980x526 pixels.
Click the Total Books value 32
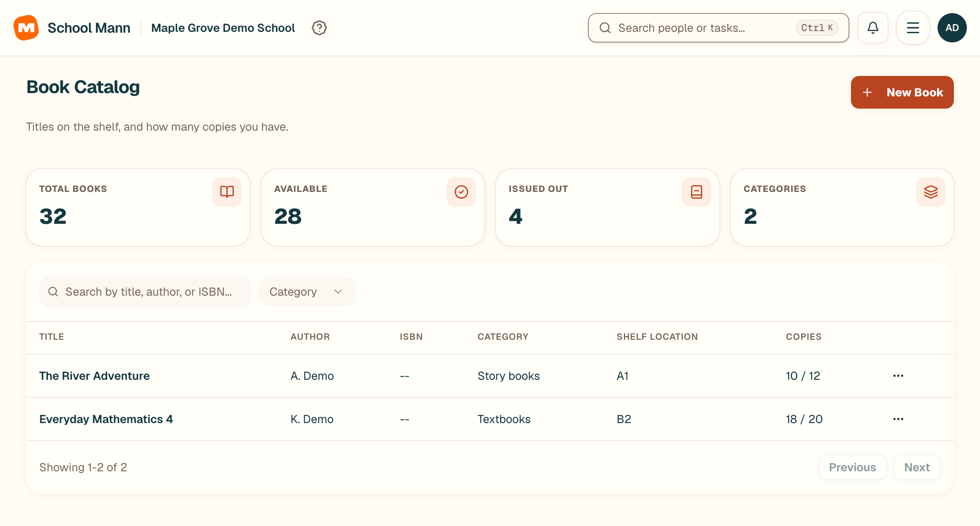pos(53,216)
